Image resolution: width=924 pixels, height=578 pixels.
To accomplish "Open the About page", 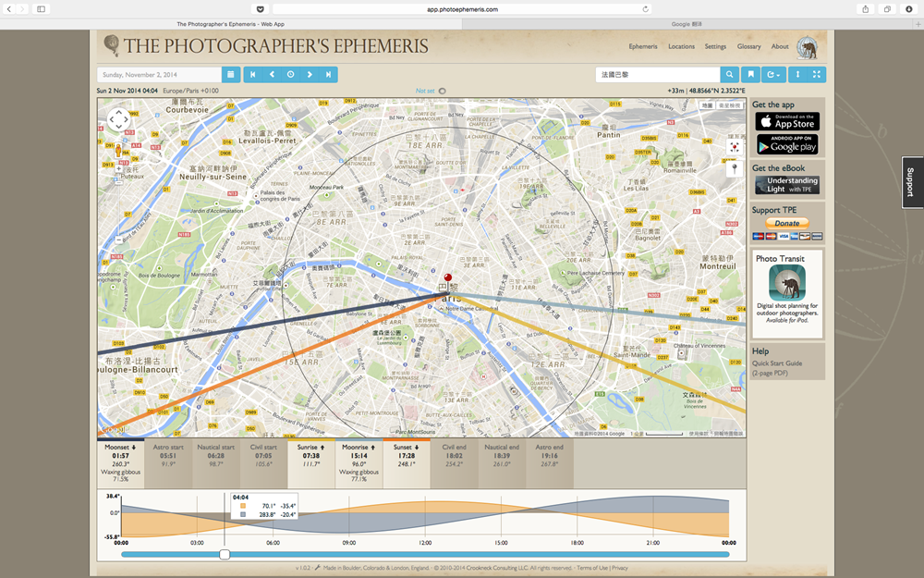I will (x=780, y=46).
